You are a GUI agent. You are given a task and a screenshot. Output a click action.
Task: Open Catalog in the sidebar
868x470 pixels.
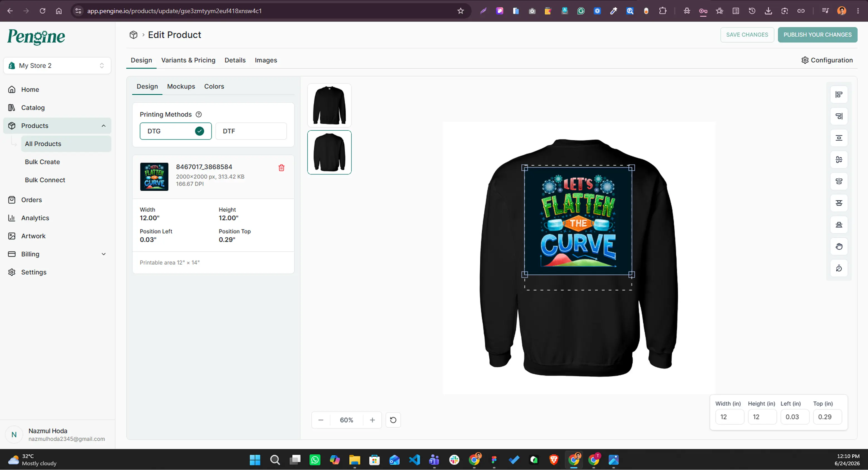[57, 108]
